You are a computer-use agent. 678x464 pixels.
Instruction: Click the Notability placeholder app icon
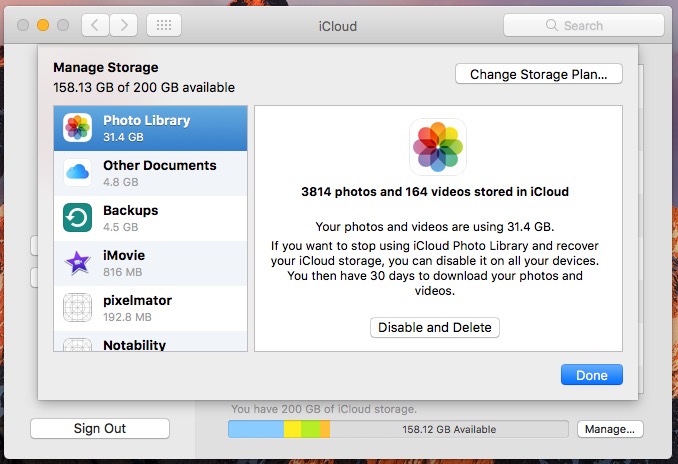click(77, 345)
